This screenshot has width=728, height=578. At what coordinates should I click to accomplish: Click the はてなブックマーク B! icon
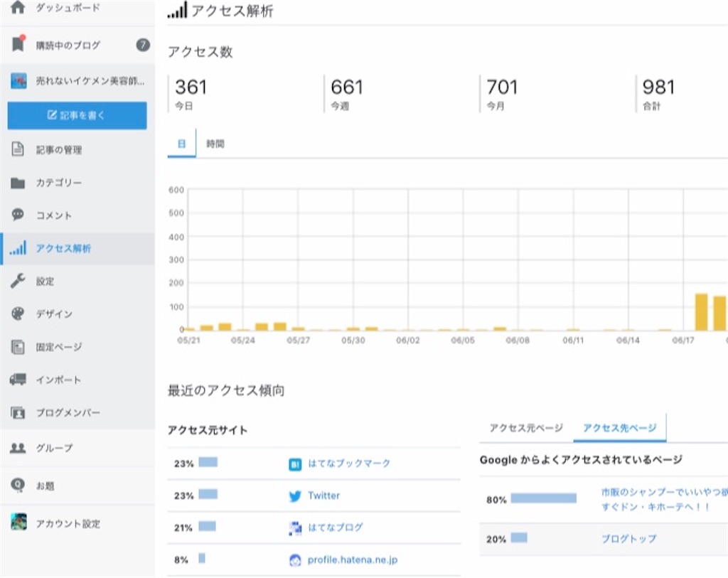295,464
